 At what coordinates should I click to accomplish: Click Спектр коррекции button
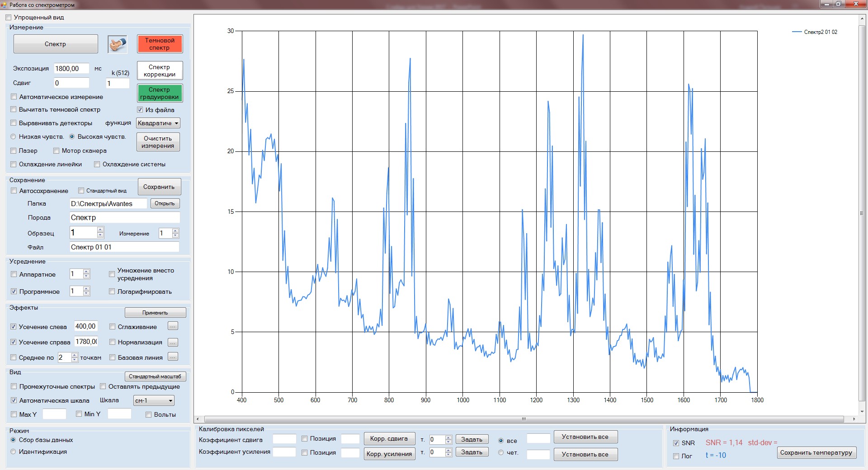pos(160,70)
